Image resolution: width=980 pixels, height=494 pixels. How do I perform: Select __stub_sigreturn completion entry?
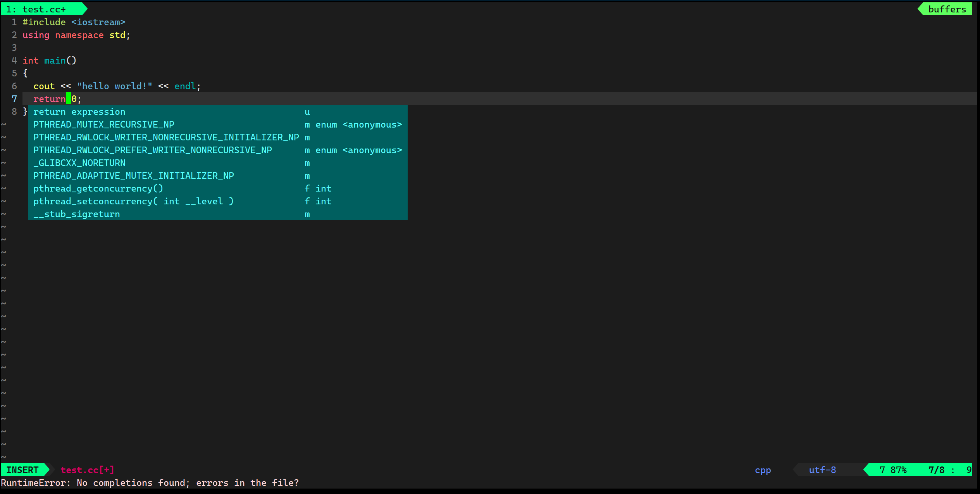pyautogui.click(x=76, y=214)
